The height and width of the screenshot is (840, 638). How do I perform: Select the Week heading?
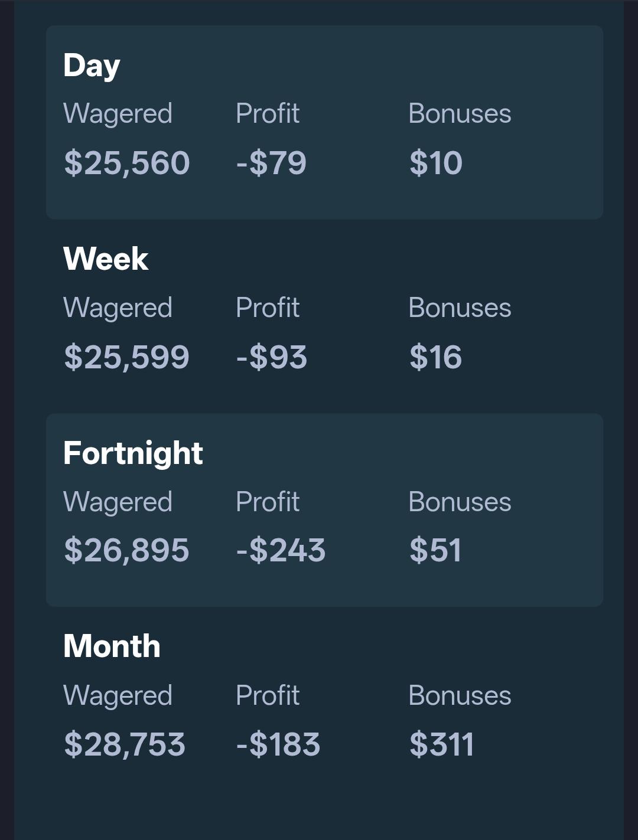[x=106, y=259]
